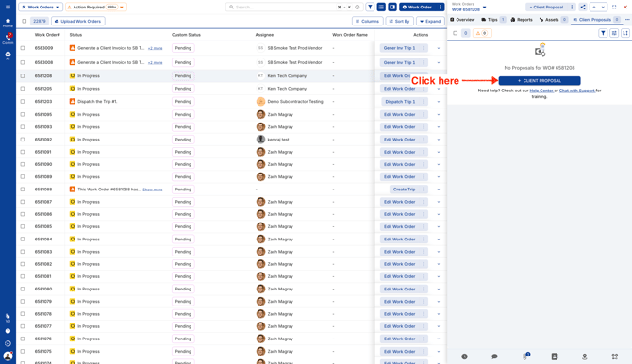This screenshot has width=632, height=364.
Task: Open the attachments paperclip icon with badge
Action: (x=525, y=356)
